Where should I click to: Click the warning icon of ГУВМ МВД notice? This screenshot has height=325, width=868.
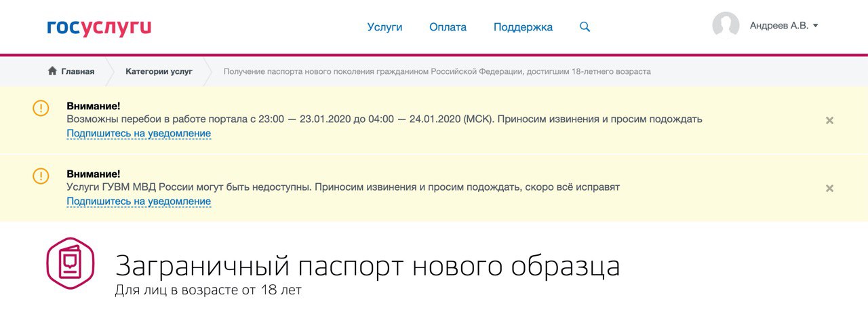point(41,176)
